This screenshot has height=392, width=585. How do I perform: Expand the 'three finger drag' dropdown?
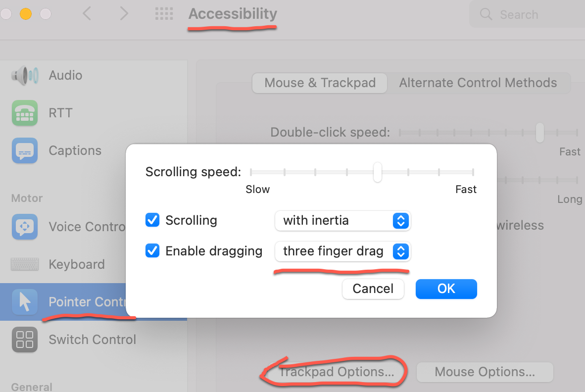coord(342,251)
